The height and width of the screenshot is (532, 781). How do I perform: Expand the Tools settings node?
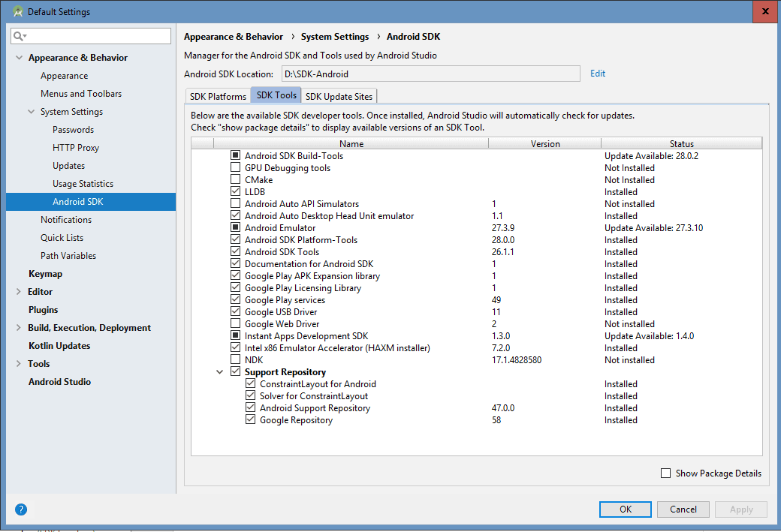(19, 363)
